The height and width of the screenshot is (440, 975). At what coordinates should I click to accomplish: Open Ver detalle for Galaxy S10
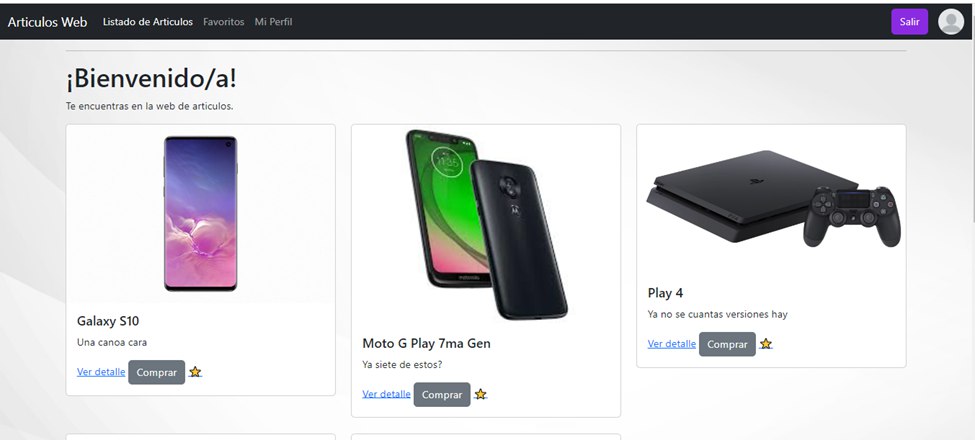pyautogui.click(x=101, y=372)
